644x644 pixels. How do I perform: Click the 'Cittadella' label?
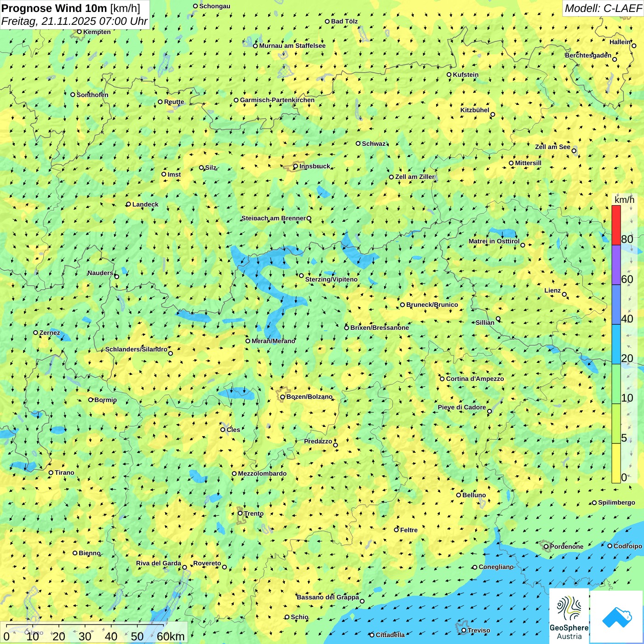(390, 635)
